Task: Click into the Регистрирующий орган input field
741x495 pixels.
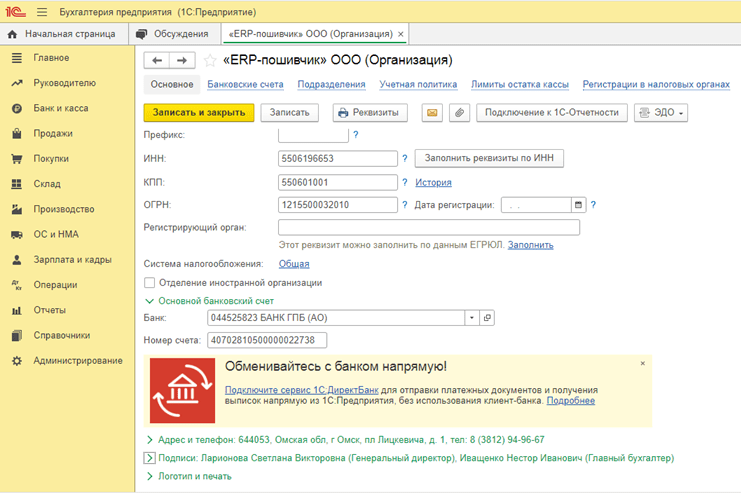Action: [429, 227]
